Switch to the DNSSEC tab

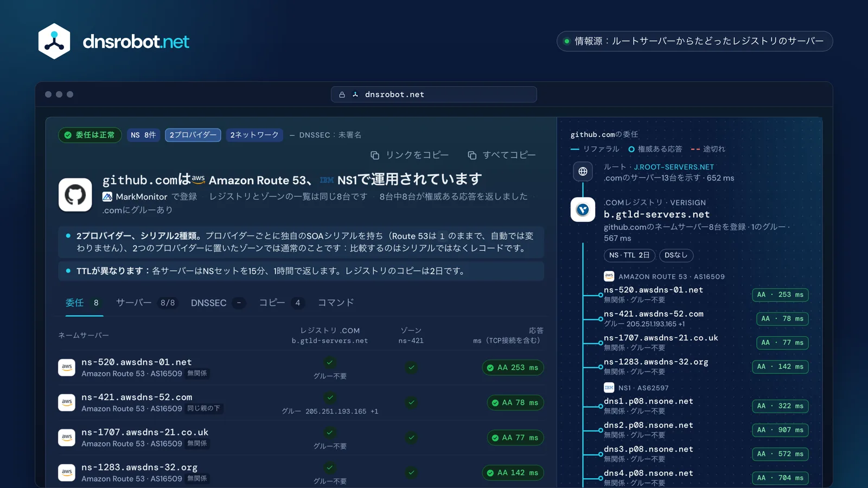(218, 303)
